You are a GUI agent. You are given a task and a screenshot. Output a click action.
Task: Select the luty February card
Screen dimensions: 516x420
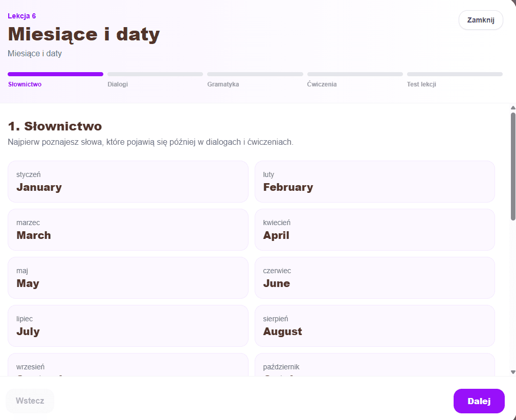[375, 182]
